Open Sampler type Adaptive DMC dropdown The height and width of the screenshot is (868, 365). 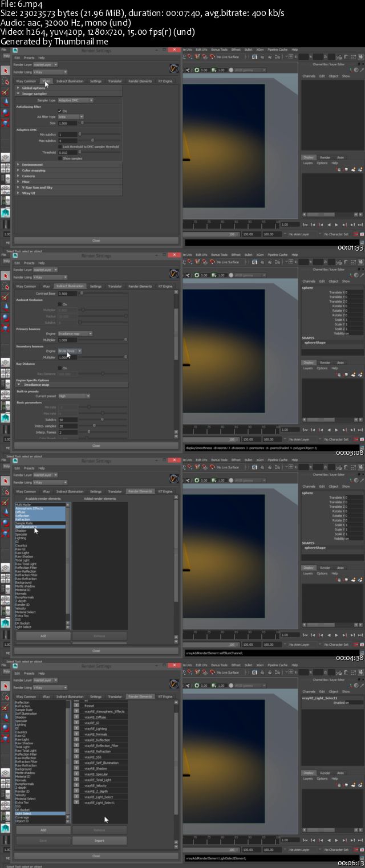(x=75, y=100)
